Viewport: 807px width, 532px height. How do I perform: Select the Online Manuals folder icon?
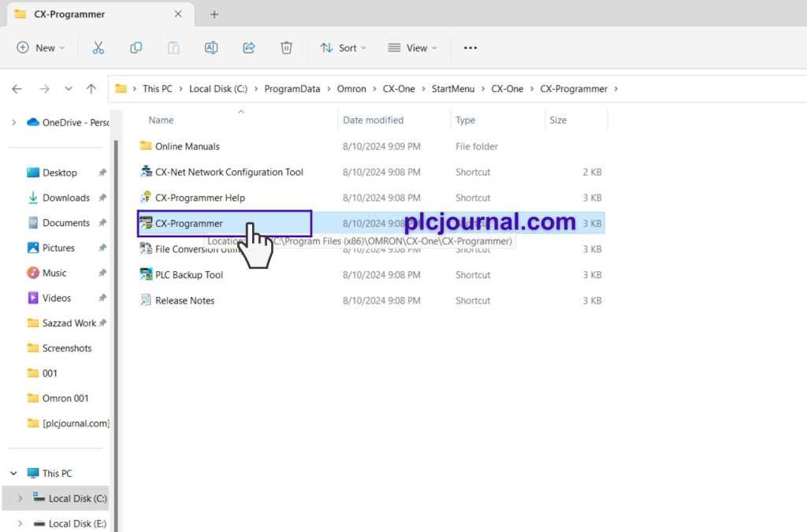[x=146, y=146]
